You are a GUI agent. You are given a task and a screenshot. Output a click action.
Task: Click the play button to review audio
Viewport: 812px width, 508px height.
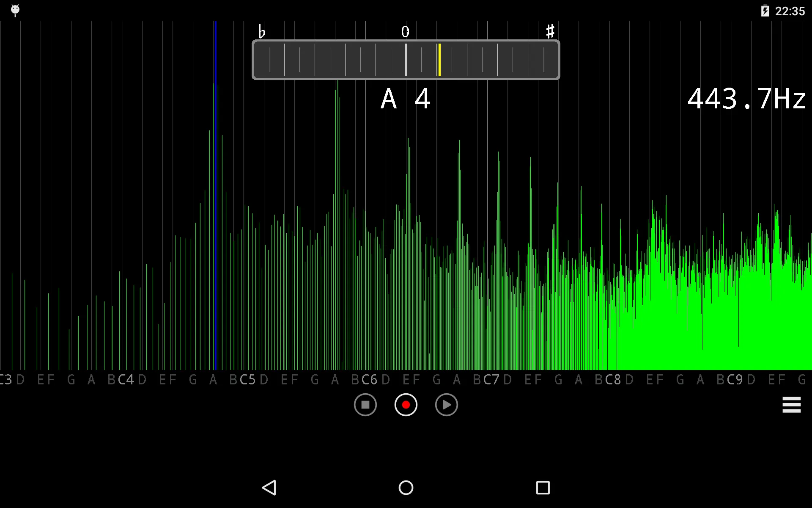(x=445, y=404)
